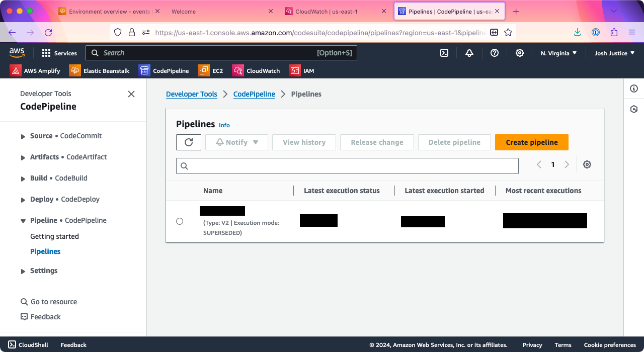Viewport: 644px width, 352px height.
Task: Click the View history button
Action: coord(304,142)
